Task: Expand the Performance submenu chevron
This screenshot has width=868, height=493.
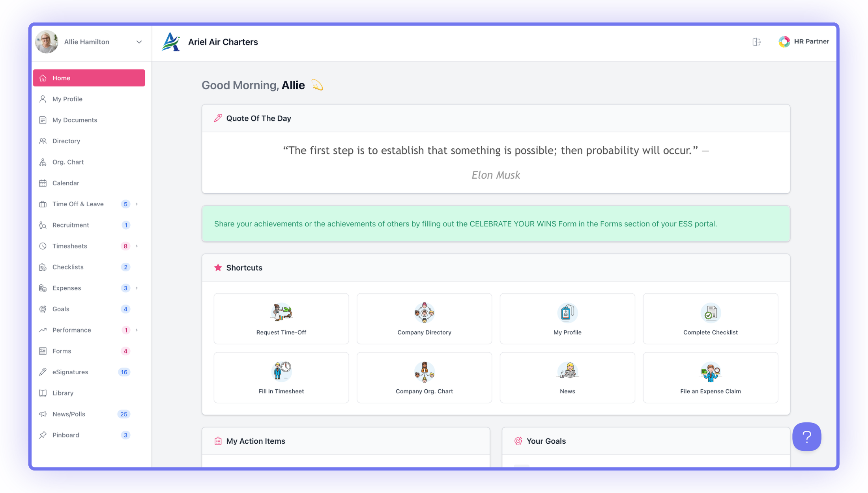Action: tap(137, 330)
